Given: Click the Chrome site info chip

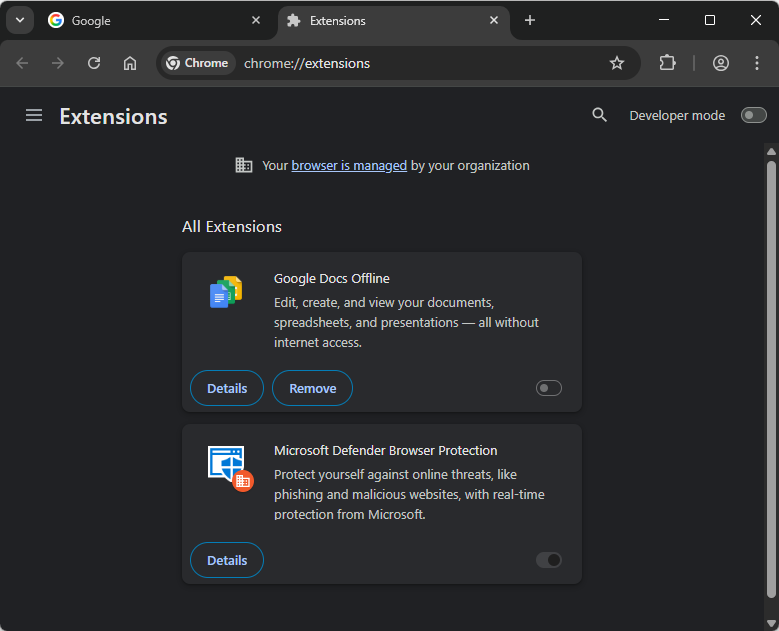Looking at the screenshot, I should [x=197, y=63].
